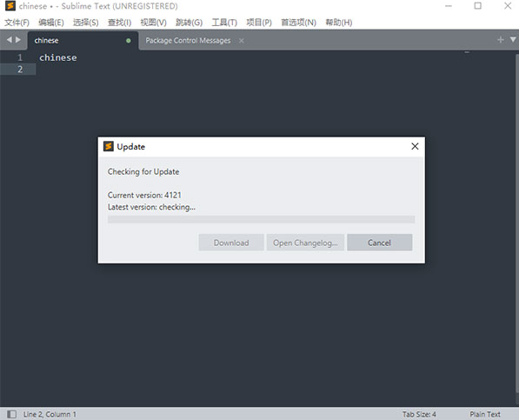This screenshot has width=519, height=420.
Task: Close the Sublime Text window
Action: (x=508, y=6)
